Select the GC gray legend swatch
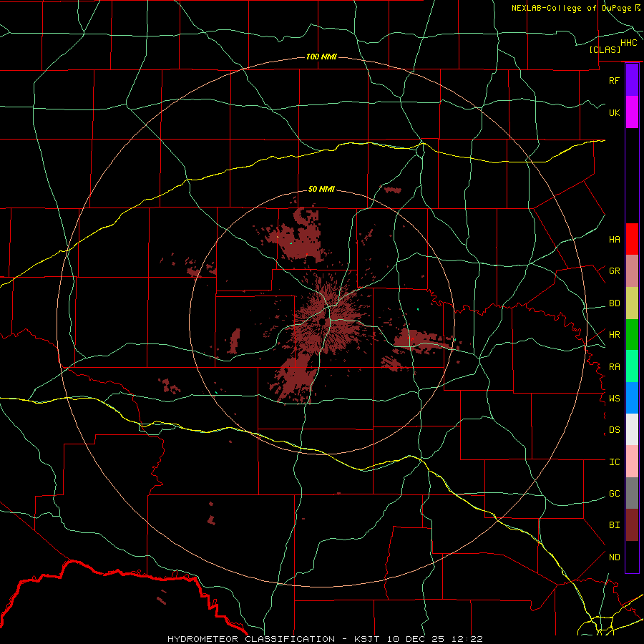This screenshot has width=644, height=644. (x=632, y=493)
